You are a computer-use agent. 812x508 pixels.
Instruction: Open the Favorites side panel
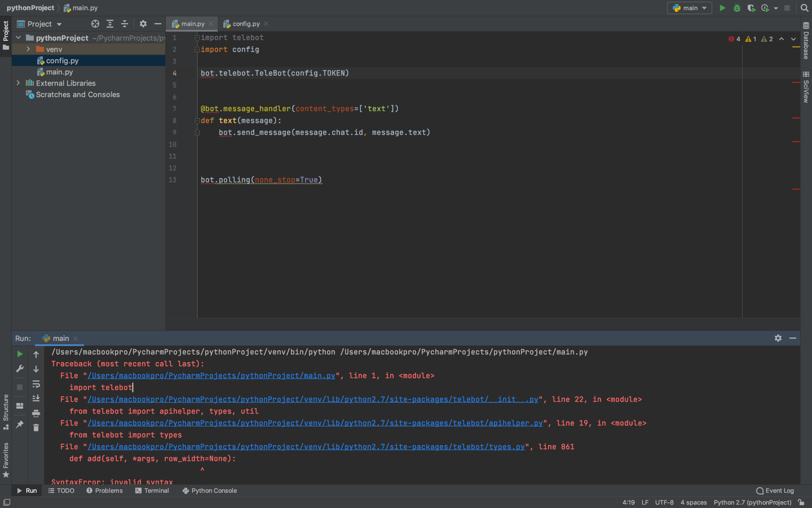pyautogui.click(x=6, y=460)
